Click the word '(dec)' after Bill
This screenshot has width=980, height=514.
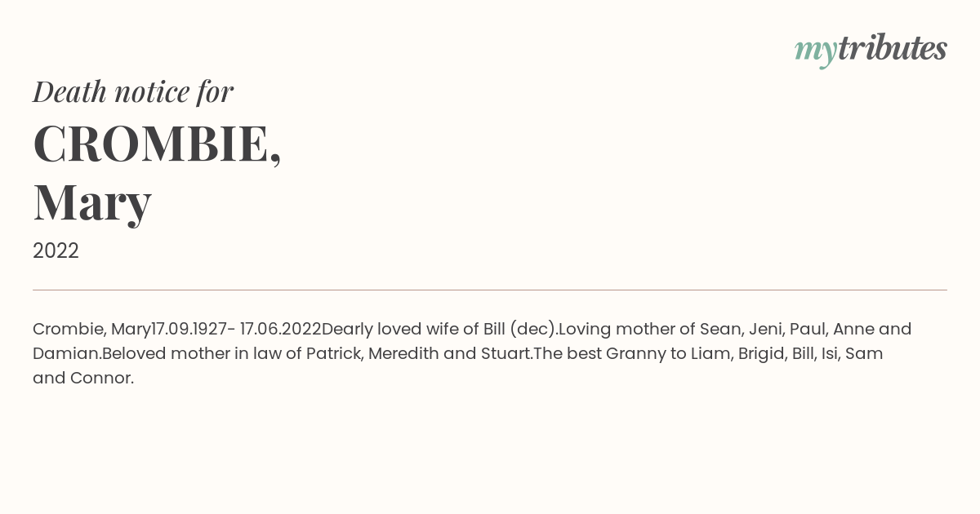pos(532,329)
